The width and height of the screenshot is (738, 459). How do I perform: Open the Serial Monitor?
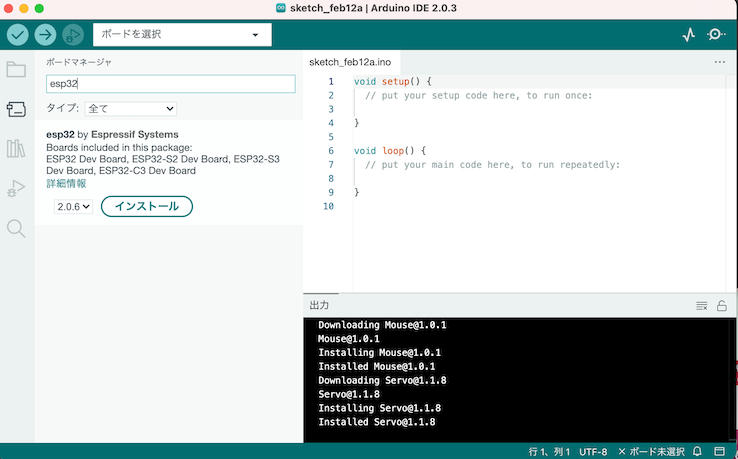coord(716,34)
